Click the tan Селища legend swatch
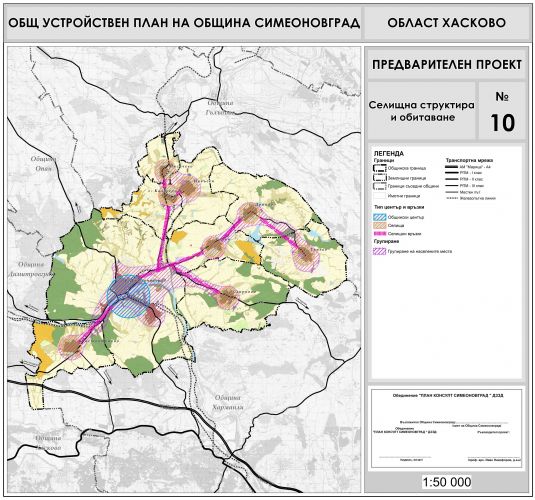535x500 pixels. 380,226
